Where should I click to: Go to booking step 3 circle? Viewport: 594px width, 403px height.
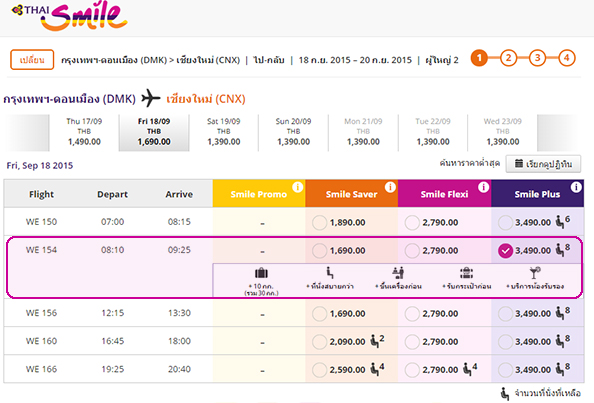click(x=537, y=58)
